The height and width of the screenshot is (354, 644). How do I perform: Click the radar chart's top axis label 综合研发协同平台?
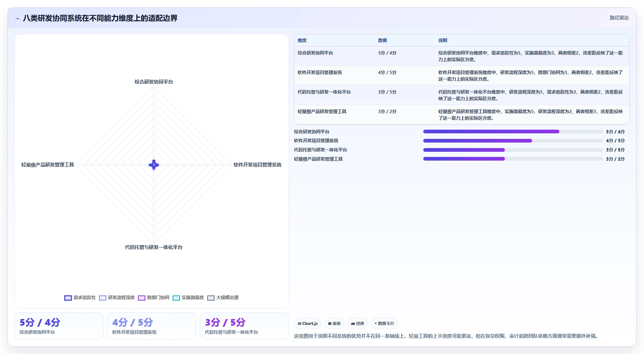154,82
